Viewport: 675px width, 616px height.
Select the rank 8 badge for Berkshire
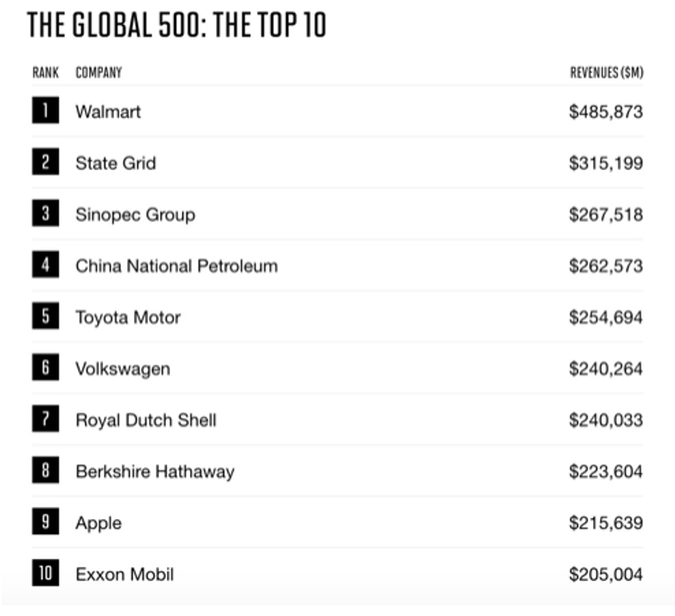click(x=45, y=470)
